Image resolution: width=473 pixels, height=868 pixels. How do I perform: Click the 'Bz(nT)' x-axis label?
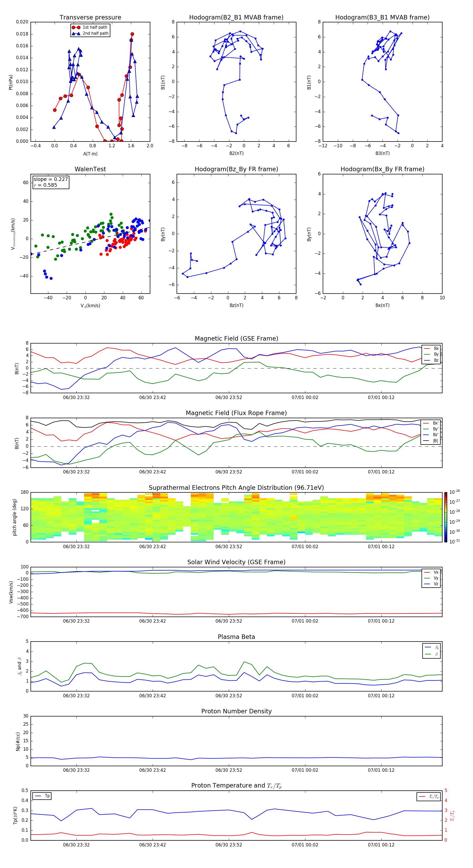[x=236, y=306]
